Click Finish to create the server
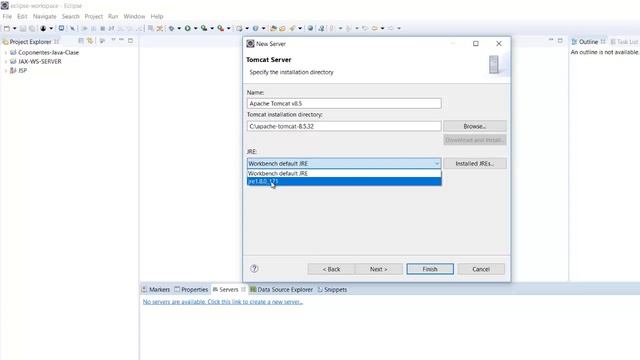This screenshot has height=360, width=640. pyautogui.click(x=430, y=269)
